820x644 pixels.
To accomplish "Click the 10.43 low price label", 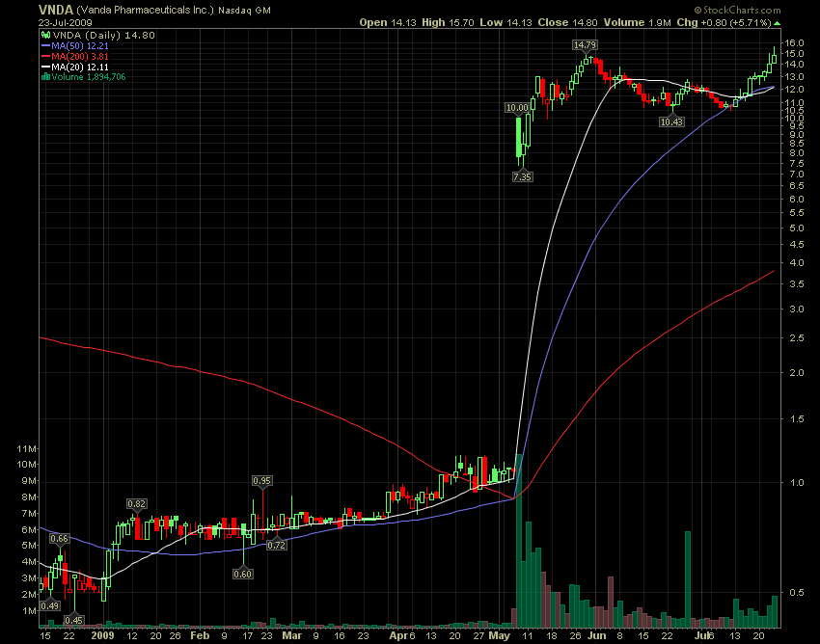I will [671, 121].
